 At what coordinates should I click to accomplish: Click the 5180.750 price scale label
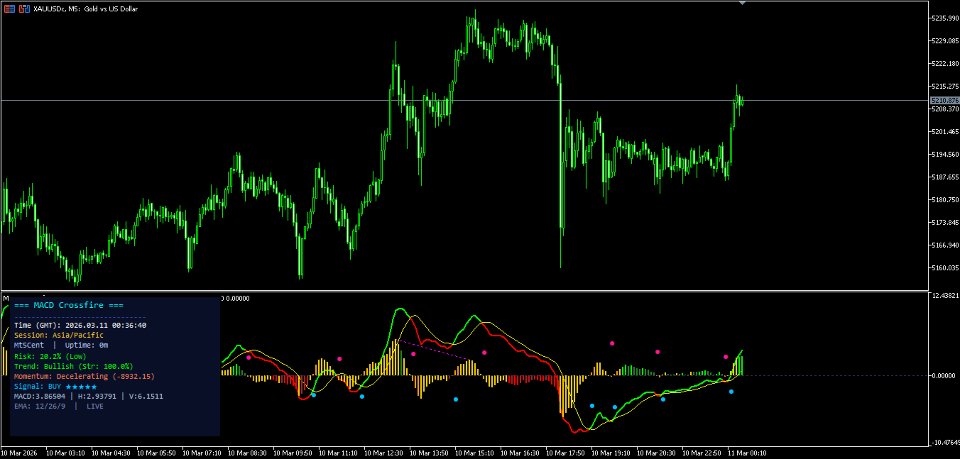[943, 200]
